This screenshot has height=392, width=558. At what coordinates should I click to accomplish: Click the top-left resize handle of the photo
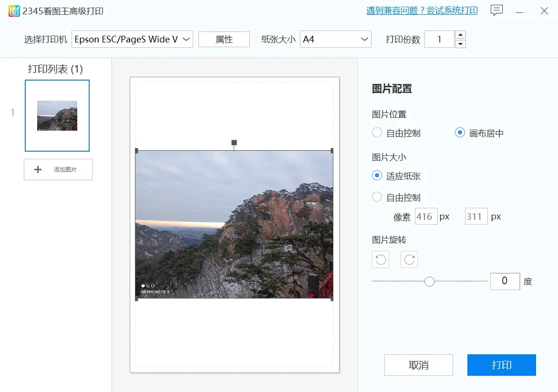tap(137, 151)
